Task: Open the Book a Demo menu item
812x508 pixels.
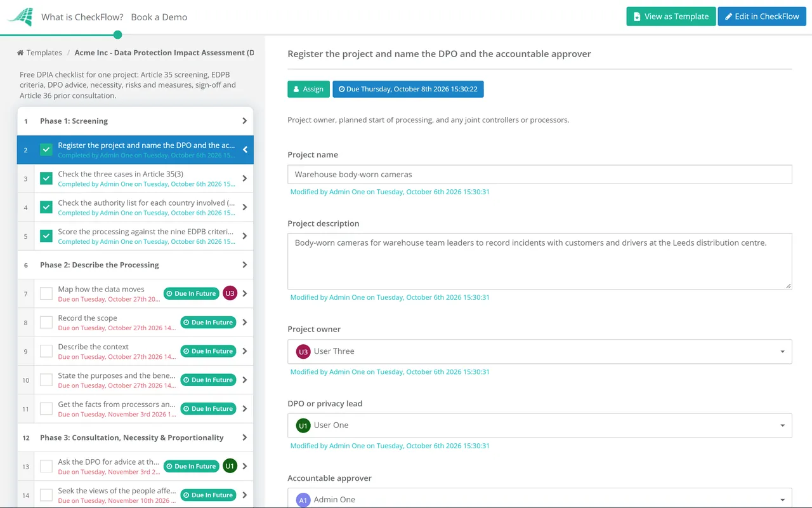Action: click(159, 17)
